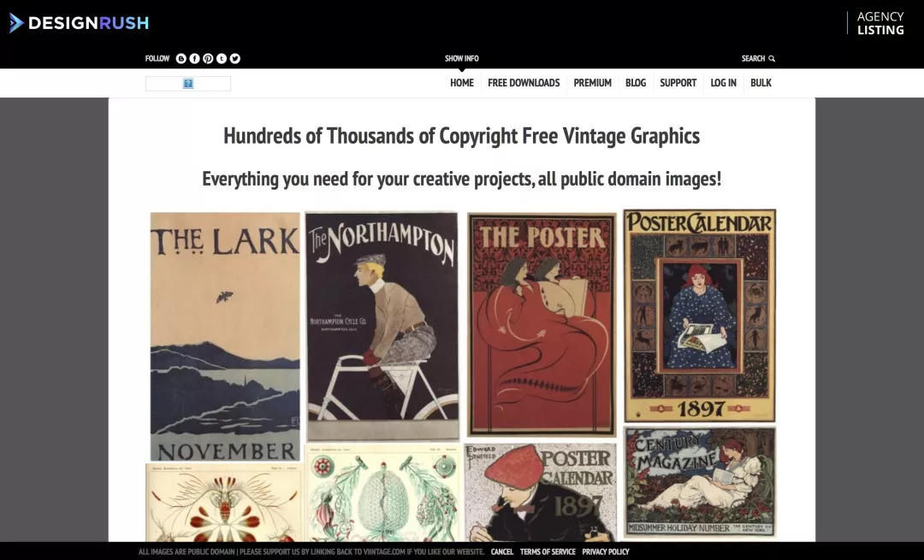Open the Twitter follow icon
The image size is (924, 560).
tap(235, 58)
